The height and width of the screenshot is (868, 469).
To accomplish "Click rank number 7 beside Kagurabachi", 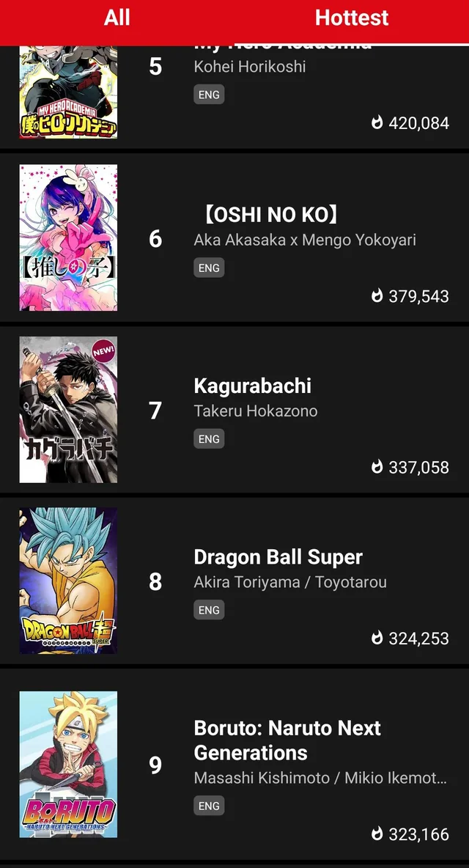I will tap(154, 411).
